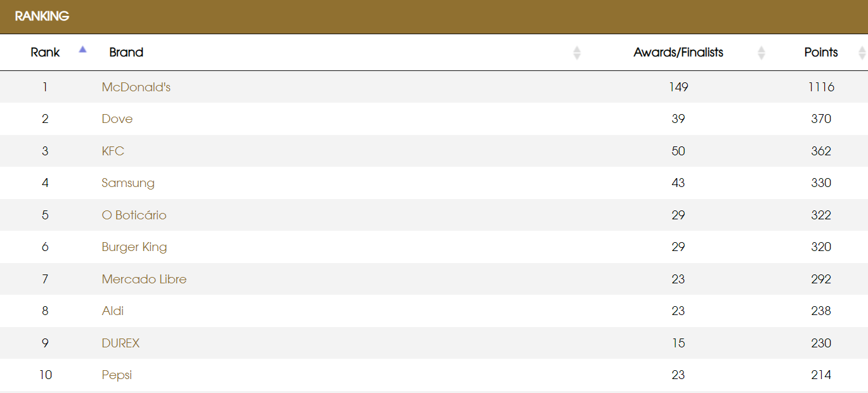Open the McDonald's brand link
The height and width of the screenshot is (393, 868).
[136, 87]
